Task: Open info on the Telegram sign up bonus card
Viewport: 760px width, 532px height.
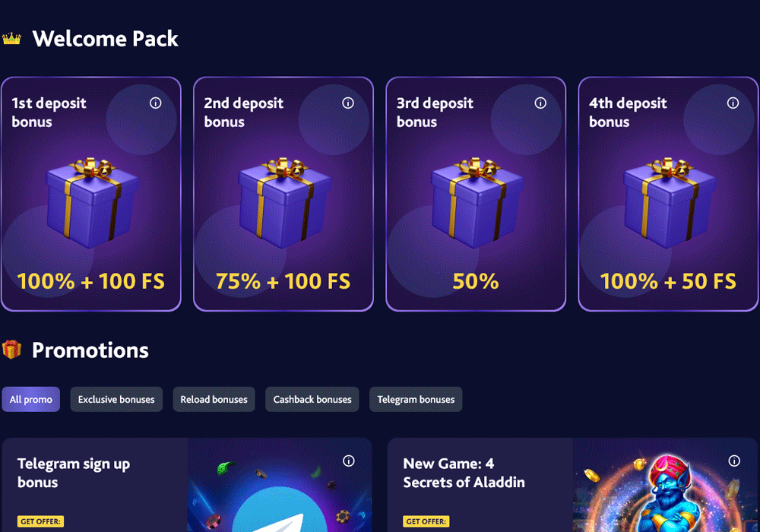Action: 349,461
